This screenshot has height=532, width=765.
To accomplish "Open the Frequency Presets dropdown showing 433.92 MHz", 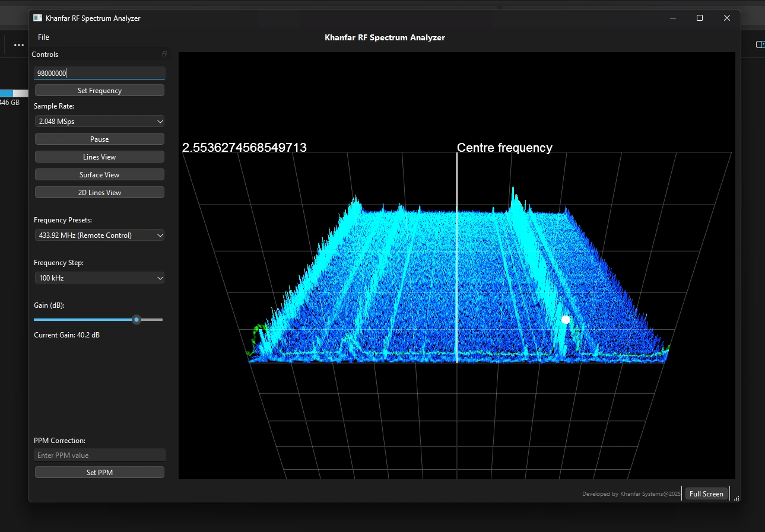I will 99,235.
